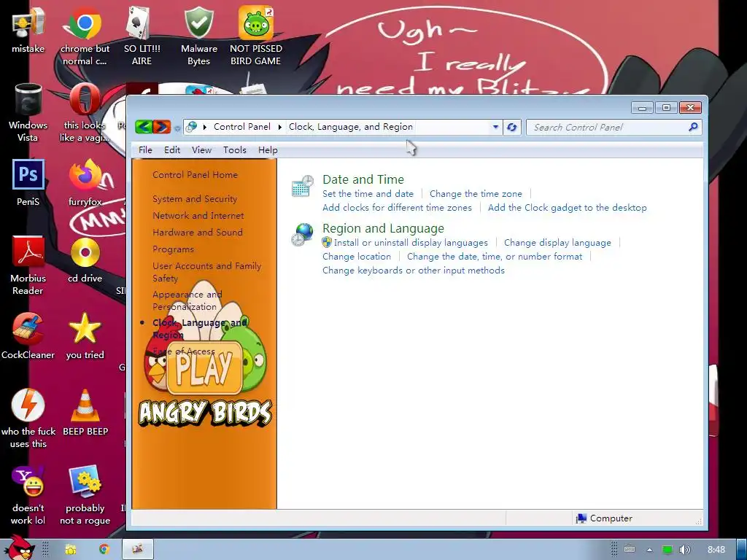Open 'SO LIT!!! AIRE' solitaire icon
The image size is (747, 560).
(x=142, y=34)
